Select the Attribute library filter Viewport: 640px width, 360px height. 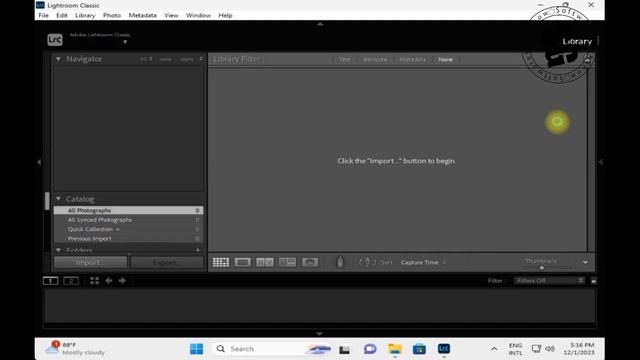[375, 60]
